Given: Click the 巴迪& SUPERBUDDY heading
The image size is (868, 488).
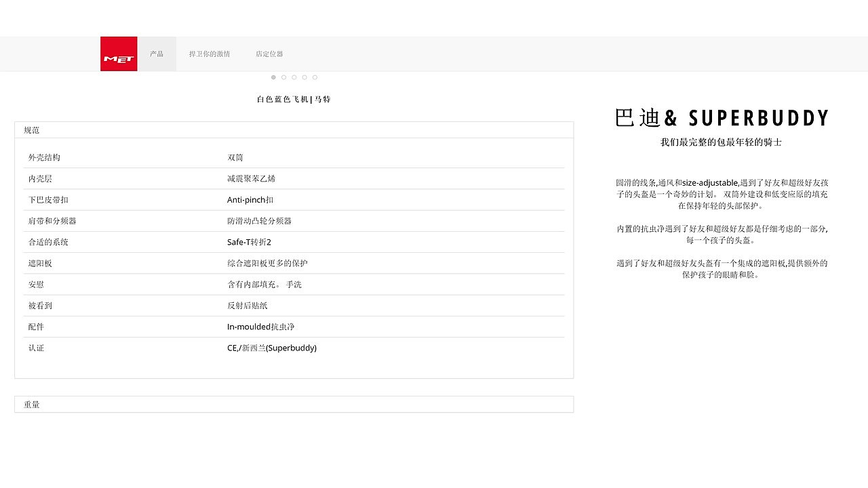Looking at the screenshot, I should (x=722, y=118).
